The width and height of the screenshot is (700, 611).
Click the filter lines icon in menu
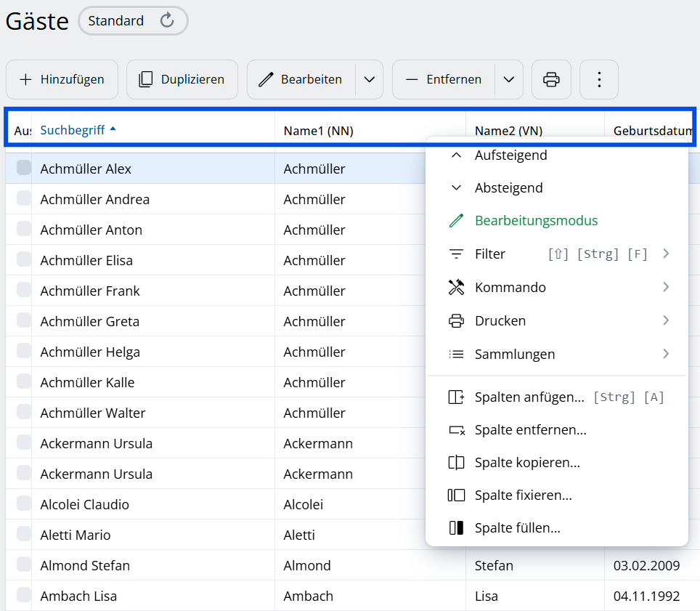pos(456,254)
